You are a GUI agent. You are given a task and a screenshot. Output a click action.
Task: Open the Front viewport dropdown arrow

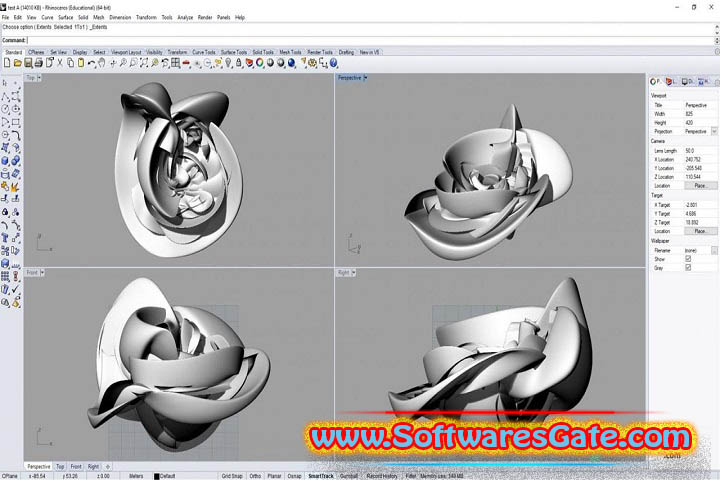pos(42,272)
